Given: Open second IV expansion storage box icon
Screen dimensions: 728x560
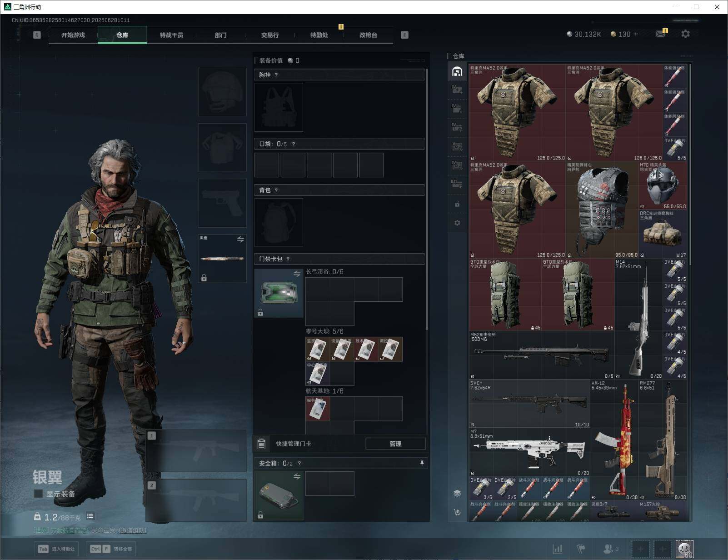Looking at the screenshot, I should (457, 108).
